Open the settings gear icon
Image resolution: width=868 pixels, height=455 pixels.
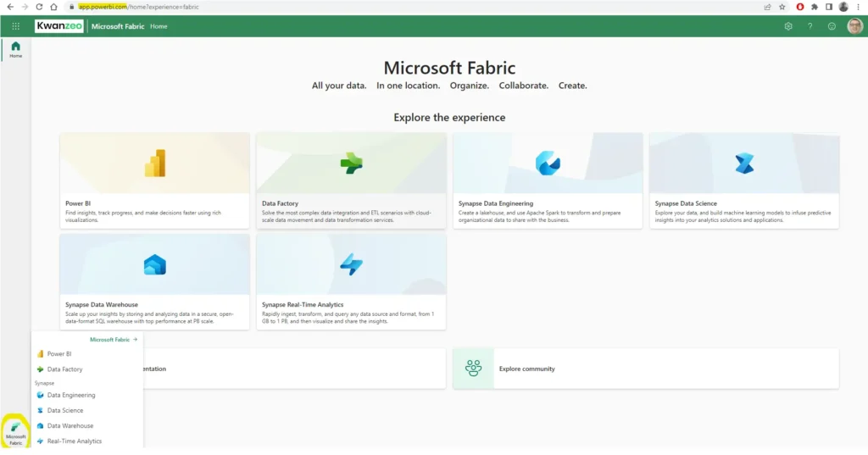click(x=787, y=26)
